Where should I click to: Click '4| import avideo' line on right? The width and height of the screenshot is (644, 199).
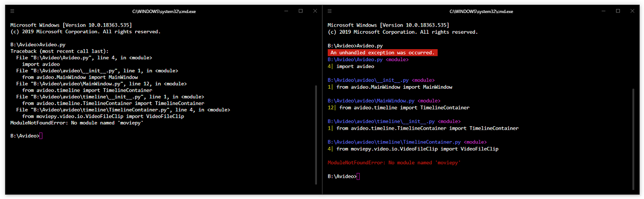point(351,66)
